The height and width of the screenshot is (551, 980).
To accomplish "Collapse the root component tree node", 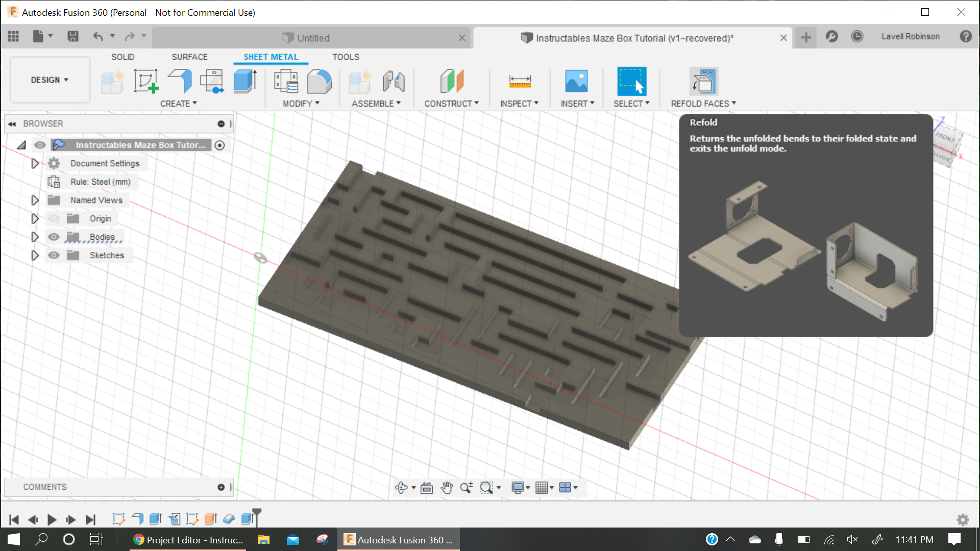I will point(22,145).
